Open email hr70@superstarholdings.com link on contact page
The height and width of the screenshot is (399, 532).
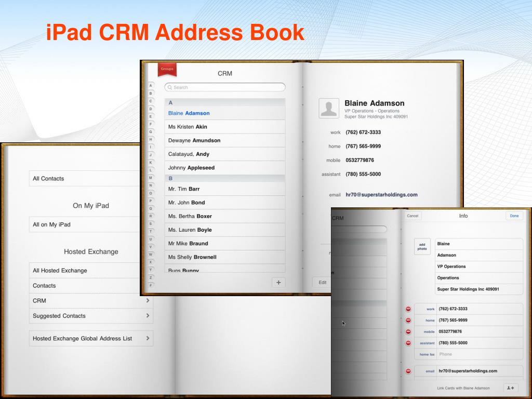381,195
